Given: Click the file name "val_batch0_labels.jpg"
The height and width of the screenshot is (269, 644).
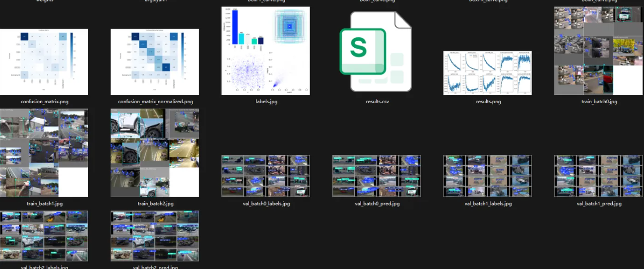Looking at the screenshot, I should [266, 203].
